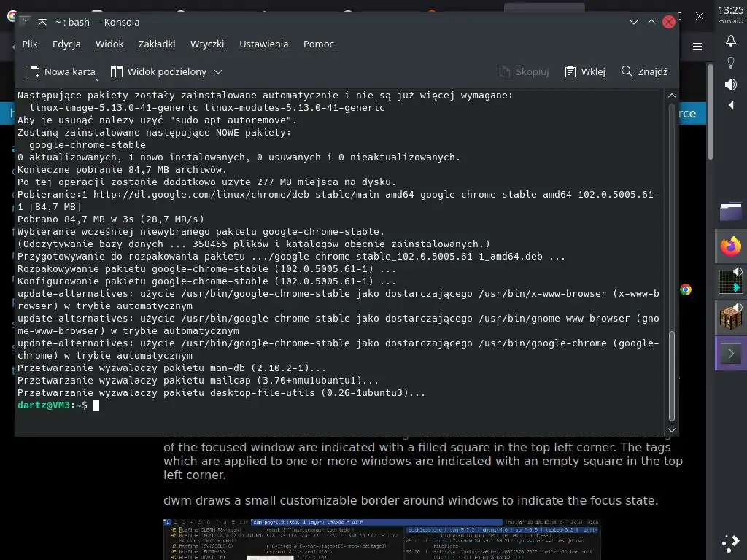Click the lightbulb tray icon

(x=731, y=63)
